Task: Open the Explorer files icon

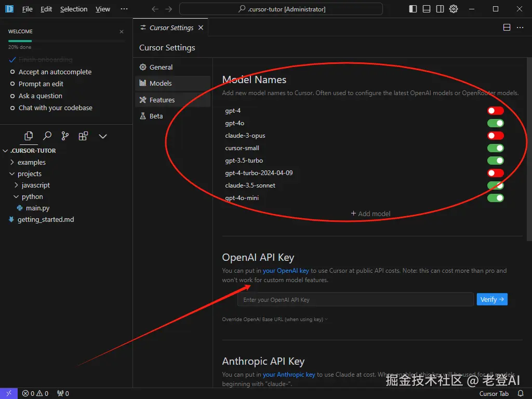Action: click(x=29, y=136)
